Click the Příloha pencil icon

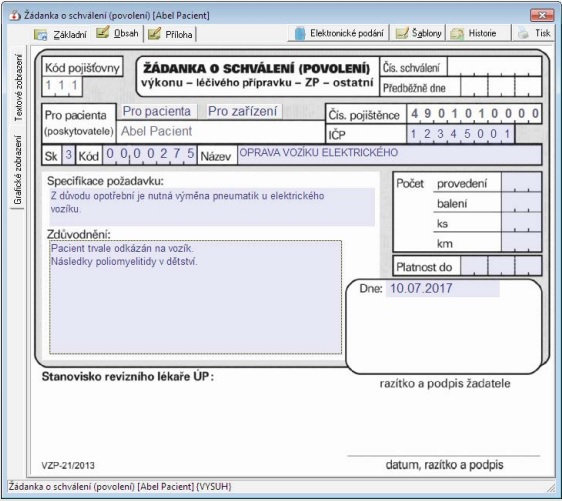(154, 34)
